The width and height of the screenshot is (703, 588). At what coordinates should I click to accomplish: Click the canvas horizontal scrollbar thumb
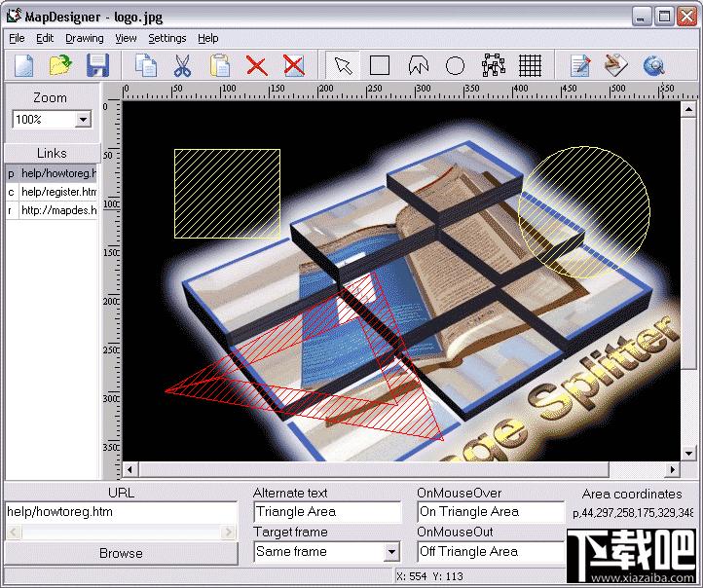click(374, 469)
